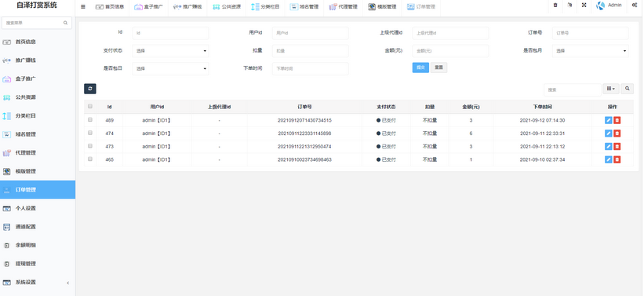Delete order row with Id 473
The width and height of the screenshot is (644, 296).
[617, 146]
